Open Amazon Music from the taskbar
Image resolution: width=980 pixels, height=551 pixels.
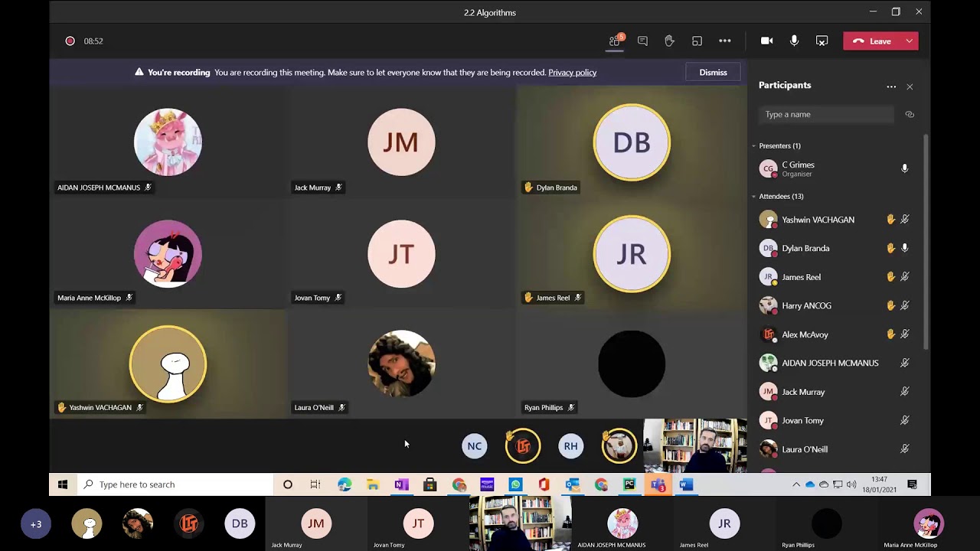[487, 484]
